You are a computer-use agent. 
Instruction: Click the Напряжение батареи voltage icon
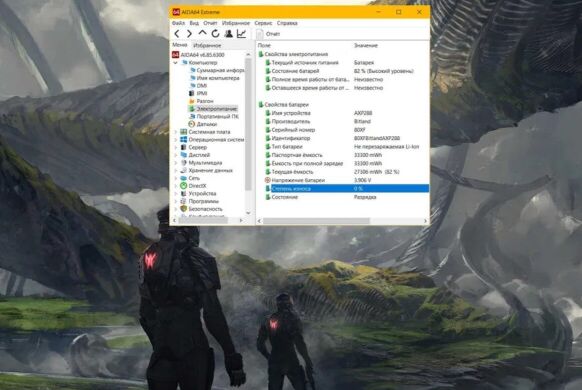tap(267, 180)
